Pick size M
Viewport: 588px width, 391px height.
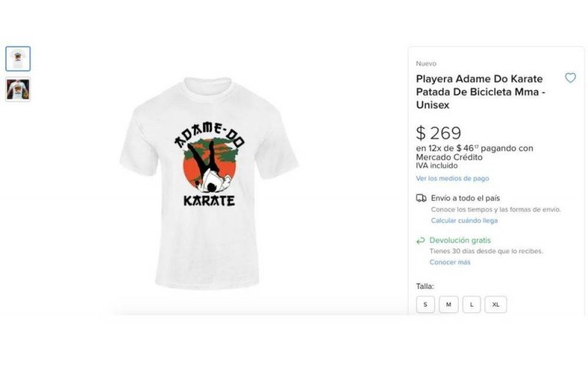448,304
